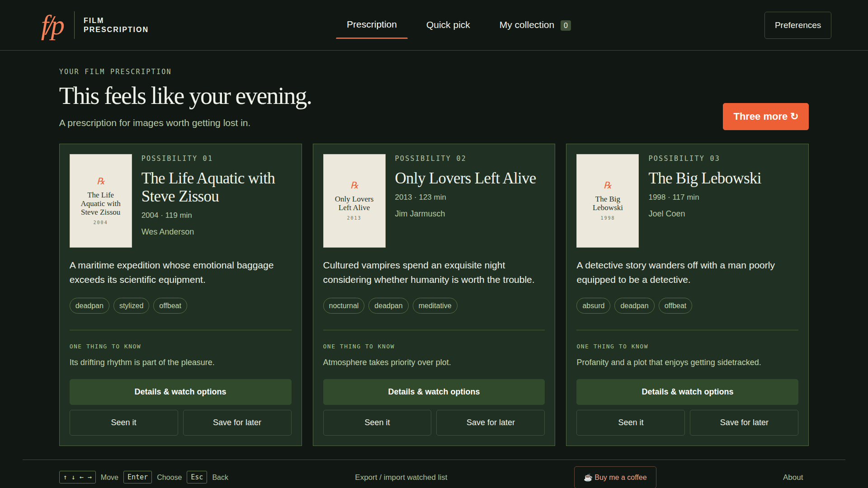Mark The Life Aquatic as Seen it

(x=123, y=422)
